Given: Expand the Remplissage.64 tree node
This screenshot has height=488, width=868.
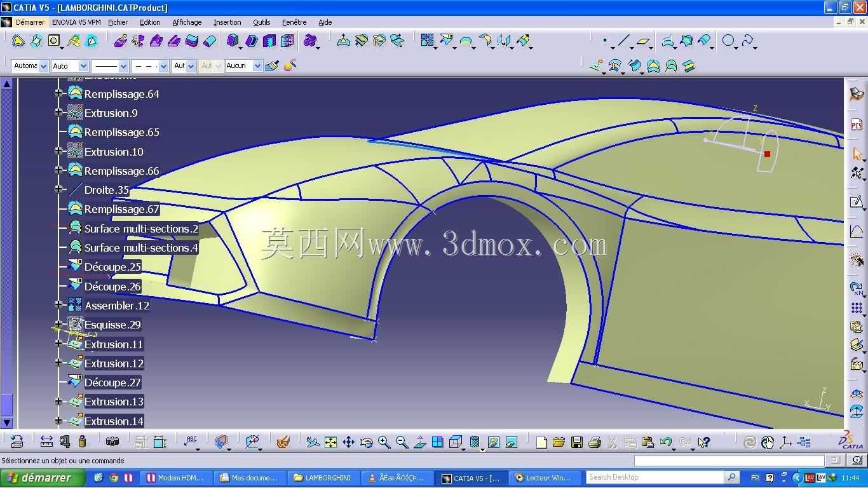Looking at the screenshot, I should [58, 93].
